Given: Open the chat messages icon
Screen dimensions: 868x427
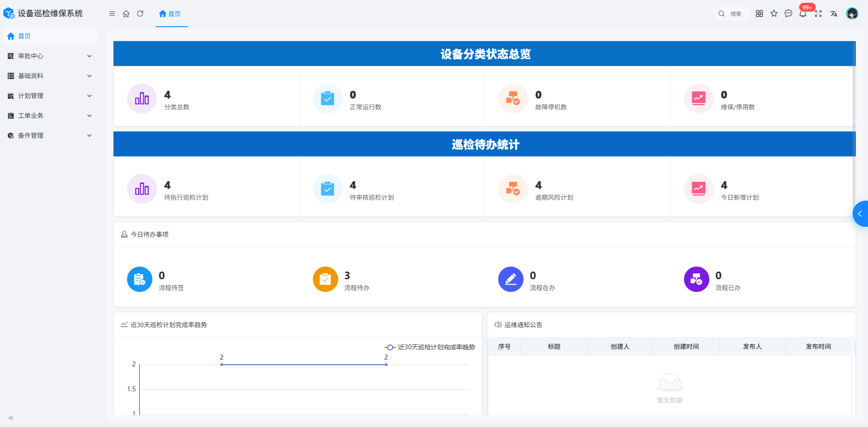Looking at the screenshot, I should tap(788, 14).
